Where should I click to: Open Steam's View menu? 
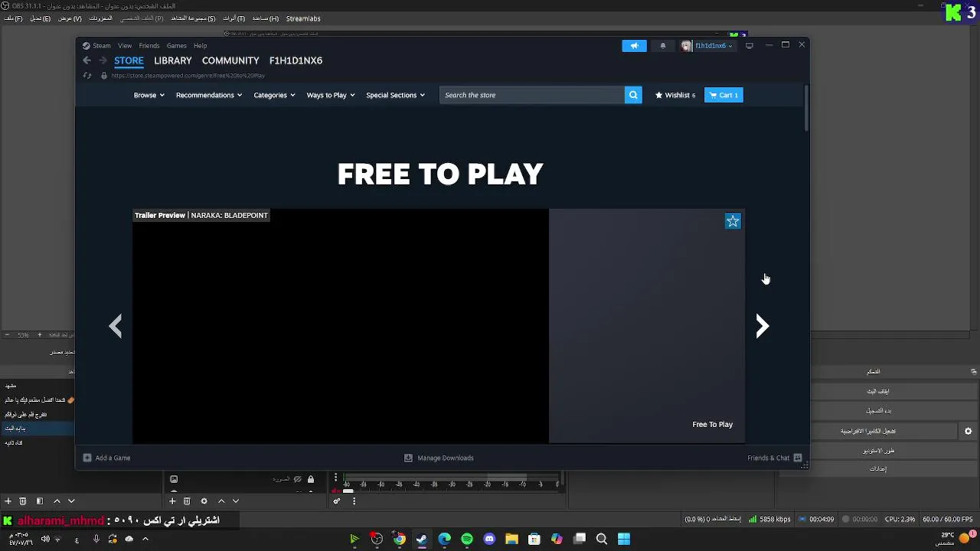click(125, 46)
